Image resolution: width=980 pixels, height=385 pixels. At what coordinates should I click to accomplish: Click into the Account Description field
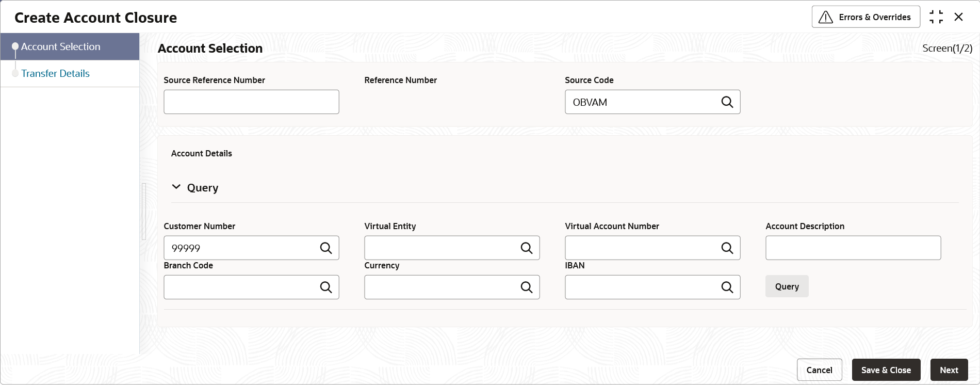coord(853,248)
